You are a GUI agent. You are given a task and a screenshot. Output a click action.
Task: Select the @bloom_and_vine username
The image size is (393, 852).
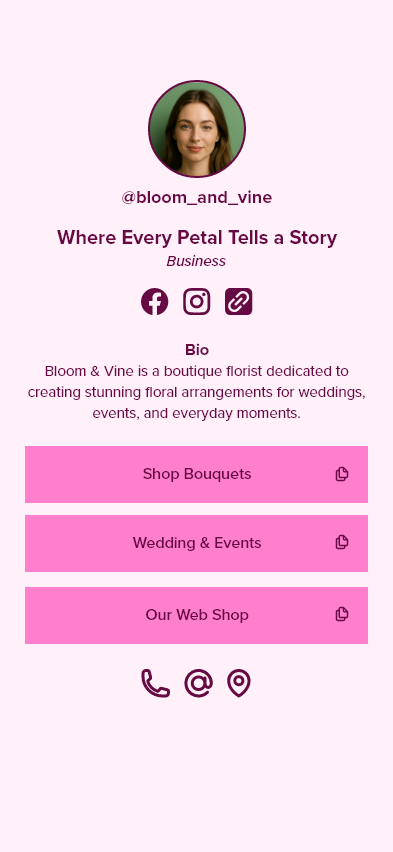[x=197, y=197]
